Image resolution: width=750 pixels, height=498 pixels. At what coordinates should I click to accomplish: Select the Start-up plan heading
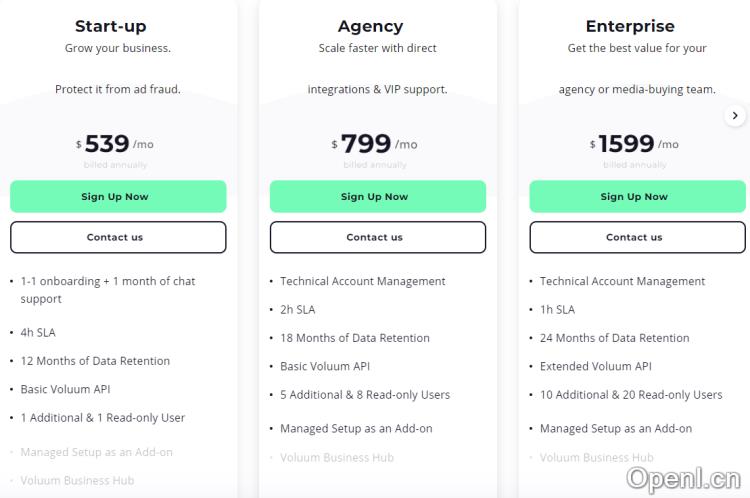[114, 26]
